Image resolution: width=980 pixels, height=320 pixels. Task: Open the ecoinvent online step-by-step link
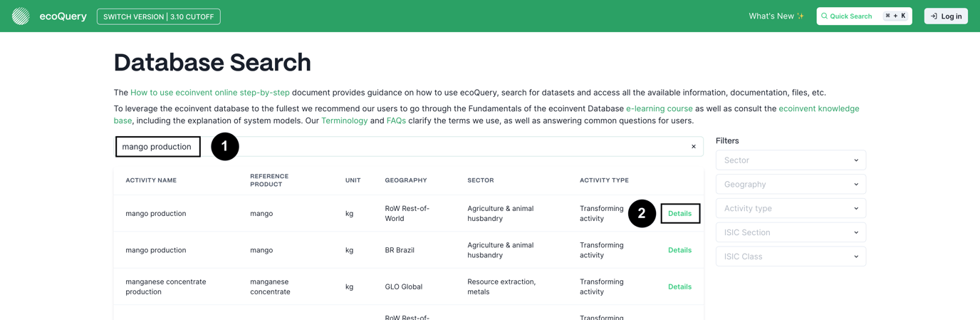point(209,93)
